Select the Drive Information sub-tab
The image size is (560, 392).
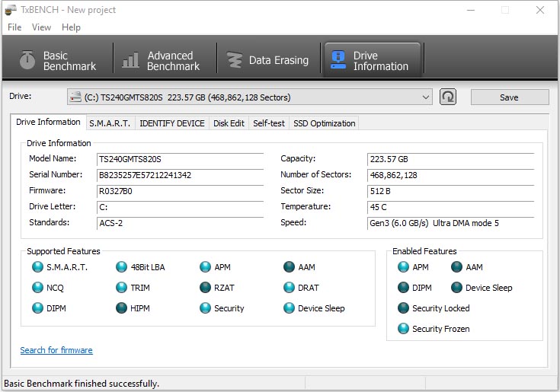coord(48,122)
